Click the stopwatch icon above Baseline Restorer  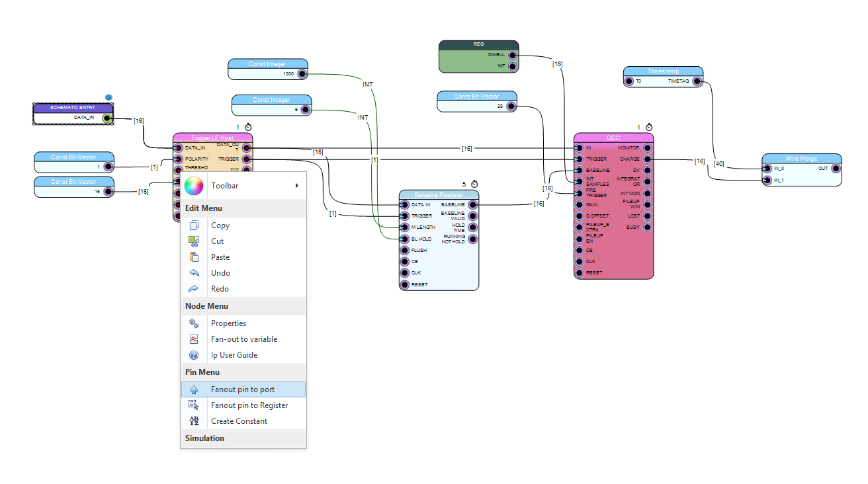click(x=474, y=184)
